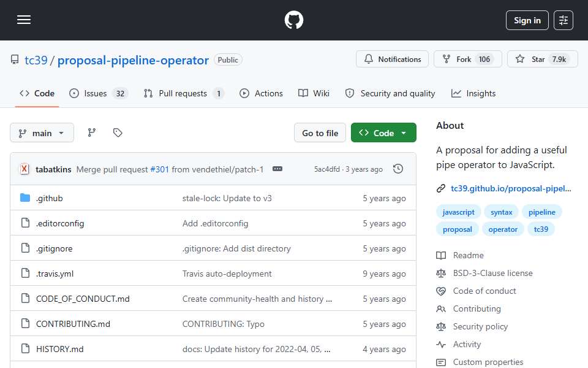Click the branches icon next to main
This screenshot has width=588, height=368.
92,132
